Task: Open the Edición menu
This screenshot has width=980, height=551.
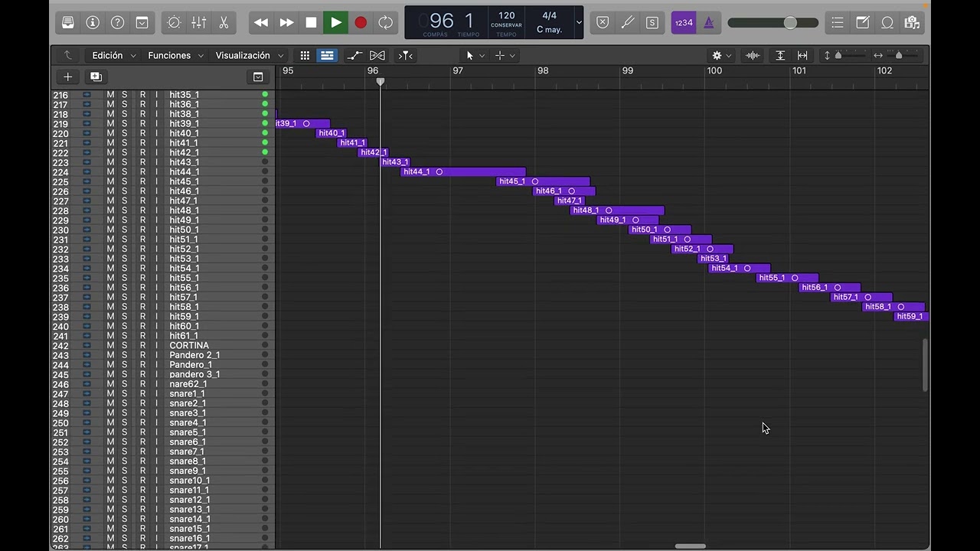Action: tap(113, 55)
